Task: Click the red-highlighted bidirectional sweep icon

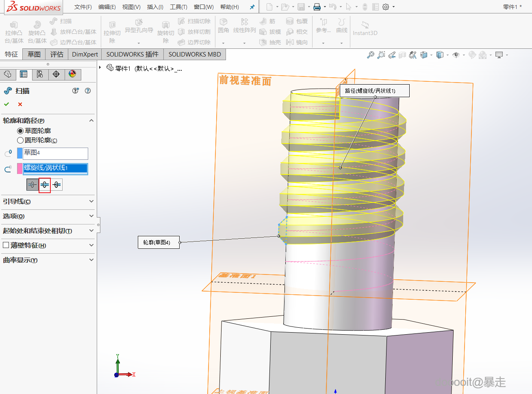Action: (45, 185)
